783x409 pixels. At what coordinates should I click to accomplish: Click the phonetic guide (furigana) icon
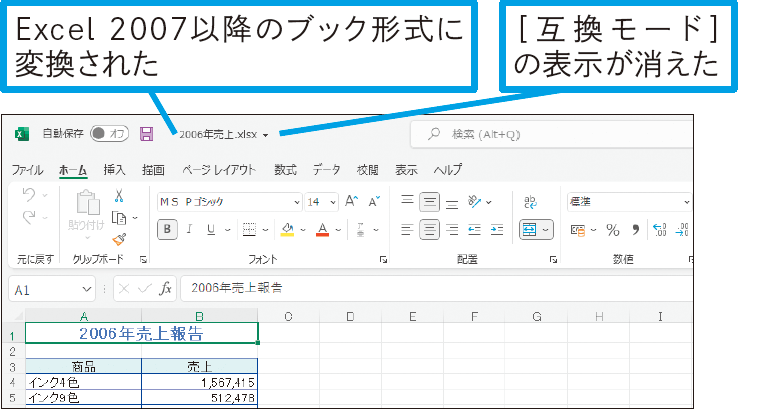tap(361, 229)
